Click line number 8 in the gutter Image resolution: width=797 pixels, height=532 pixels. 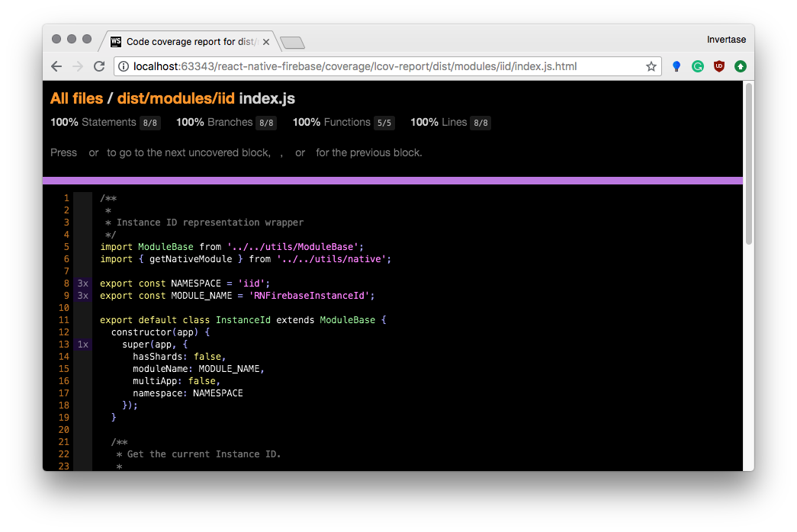tap(66, 284)
